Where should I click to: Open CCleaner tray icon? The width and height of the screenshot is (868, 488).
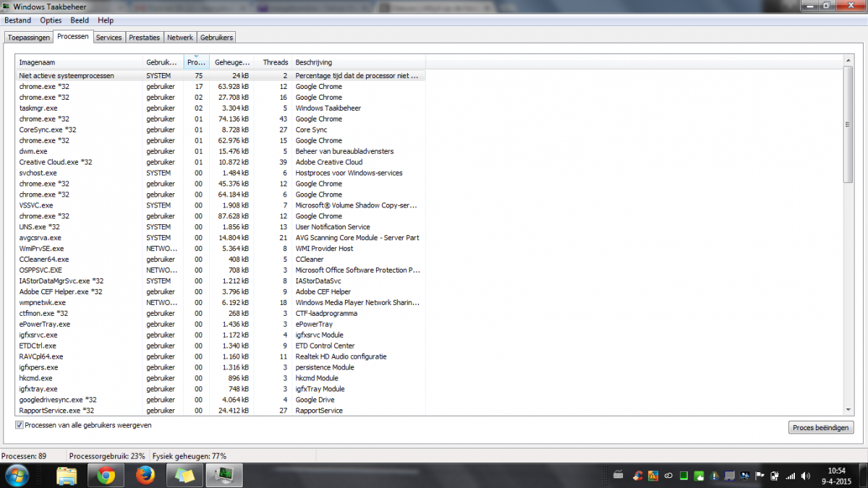(x=638, y=476)
